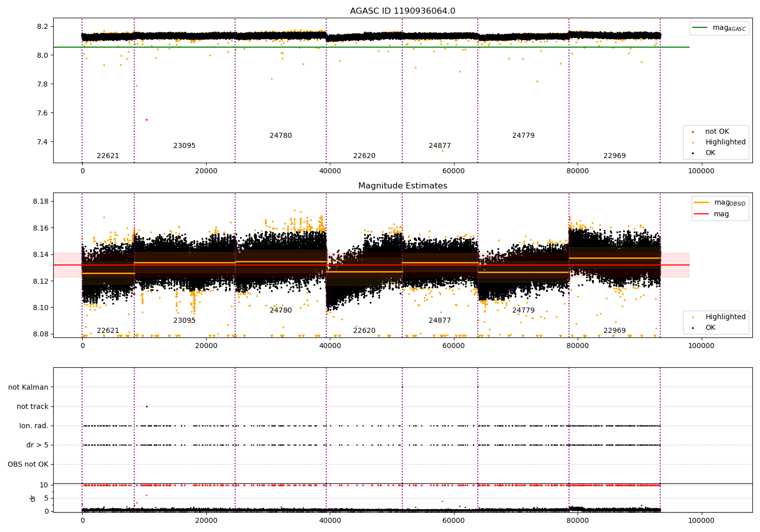
Task: Click the 8.0 y-axis tick label
Action: (43, 55)
